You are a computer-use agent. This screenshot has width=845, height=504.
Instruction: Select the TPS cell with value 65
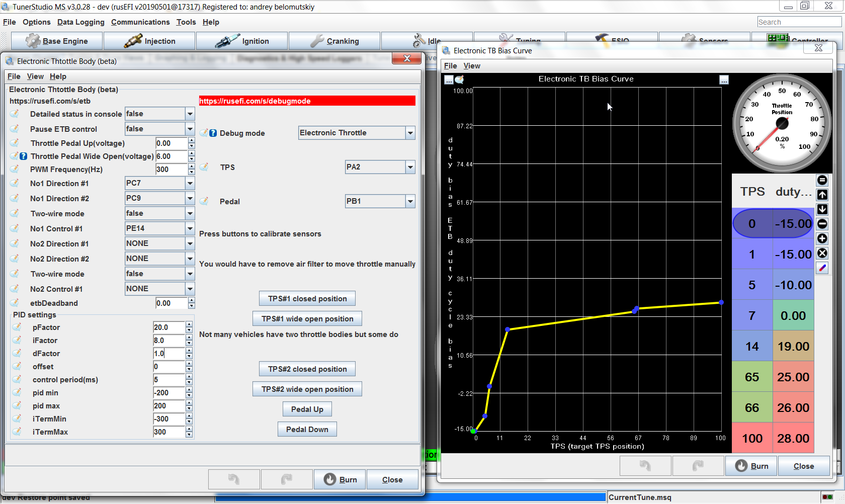pos(752,377)
